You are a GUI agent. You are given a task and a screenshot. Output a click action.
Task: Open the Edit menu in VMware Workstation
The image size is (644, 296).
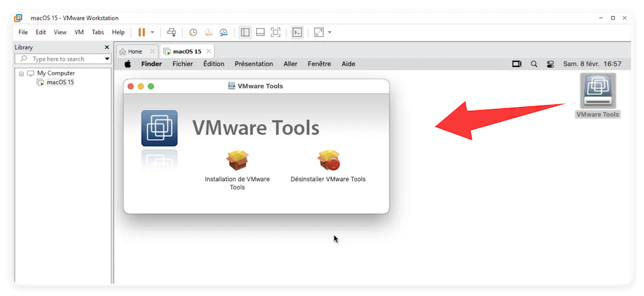(41, 32)
